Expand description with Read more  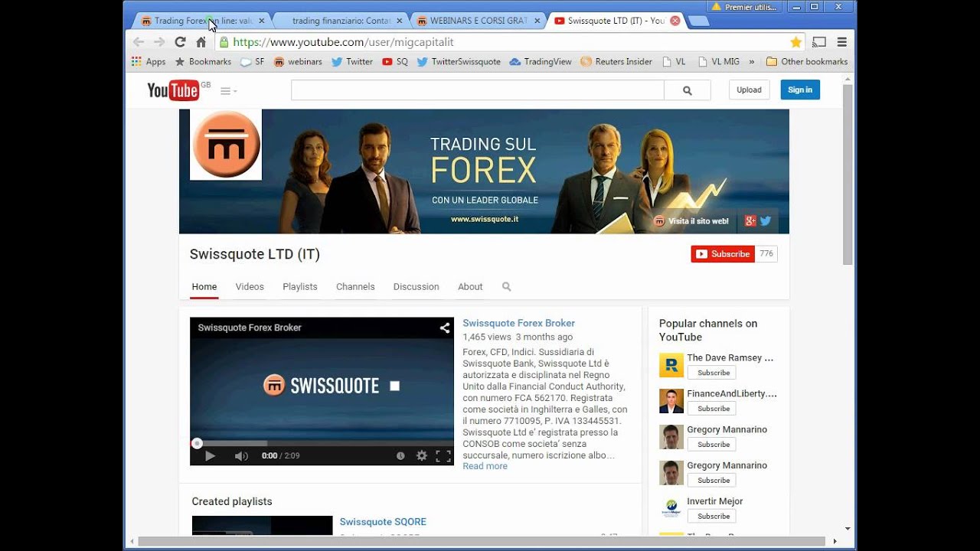coord(485,466)
